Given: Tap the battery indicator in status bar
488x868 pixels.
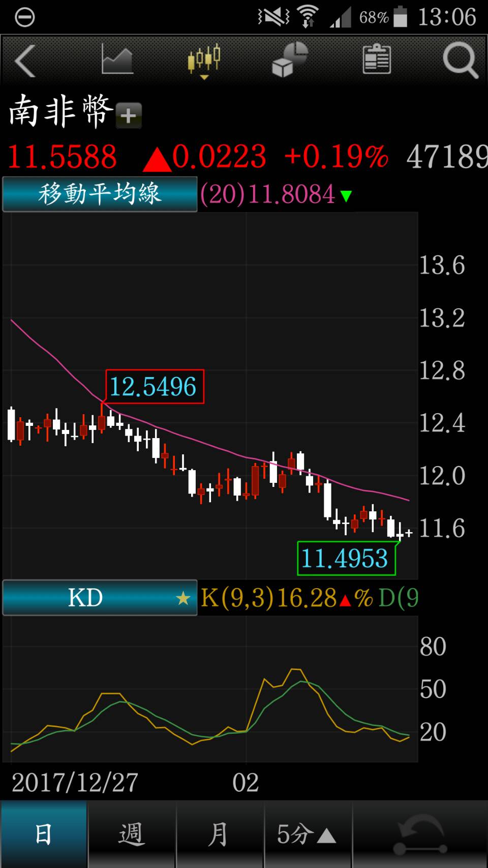Looking at the screenshot, I should tap(401, 17).
